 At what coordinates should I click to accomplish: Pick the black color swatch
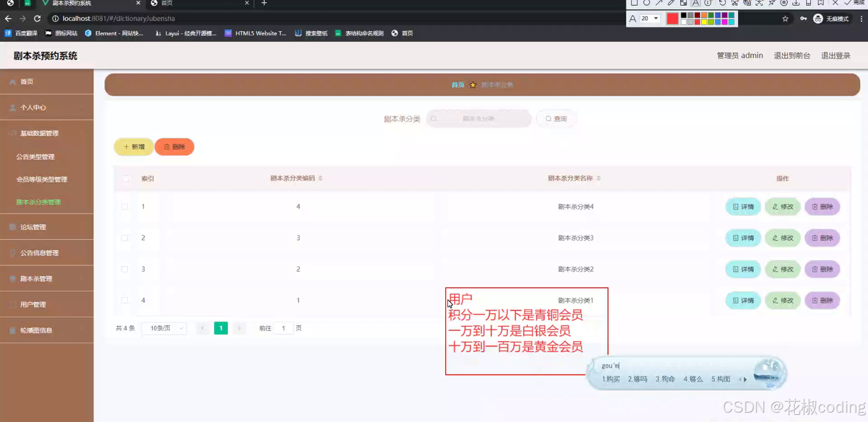(x=684, y=15)
